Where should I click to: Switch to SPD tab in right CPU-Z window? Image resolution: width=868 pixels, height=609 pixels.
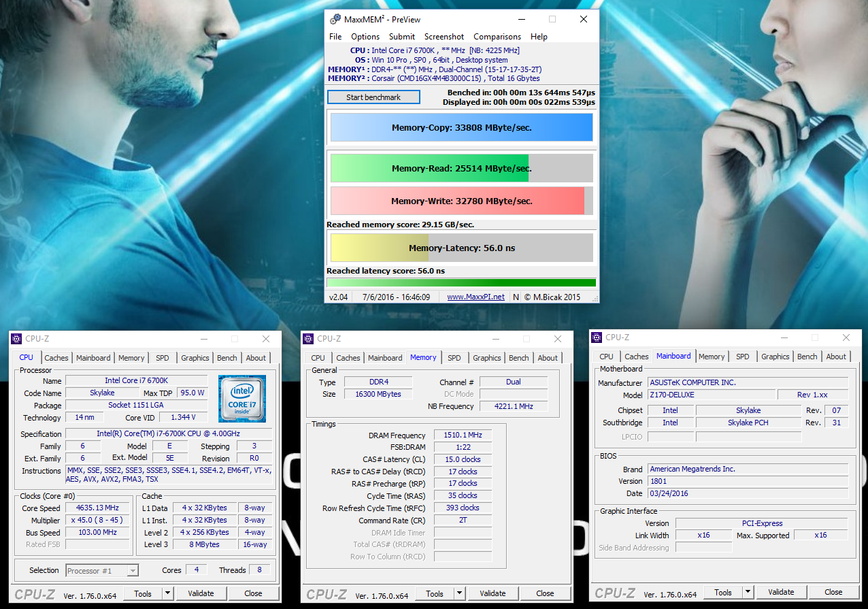pos(743,357)
